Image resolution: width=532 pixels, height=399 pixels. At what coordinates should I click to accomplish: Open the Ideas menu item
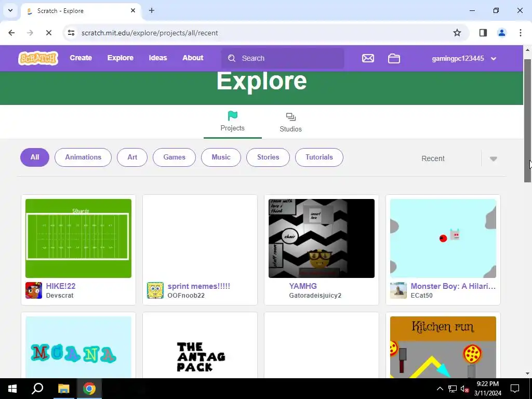(x=158, y=58)
